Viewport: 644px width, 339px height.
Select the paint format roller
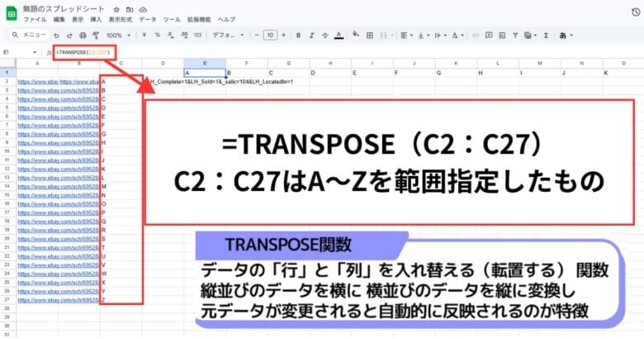point(96,36)
